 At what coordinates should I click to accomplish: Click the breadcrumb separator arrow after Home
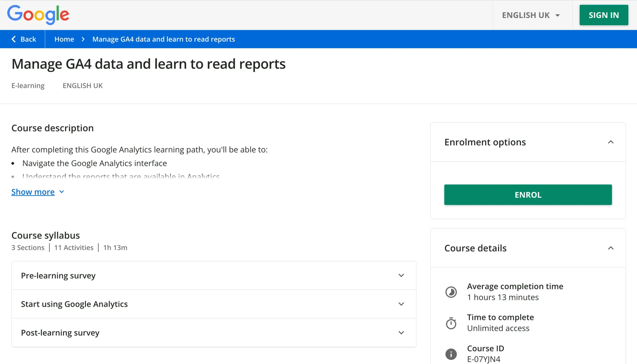[x=83, y=39]
